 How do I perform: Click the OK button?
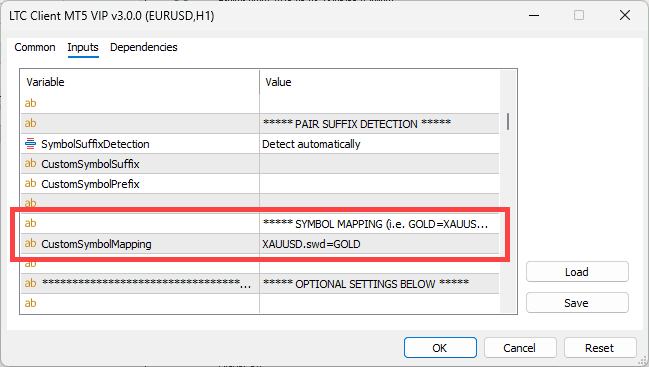440,348
